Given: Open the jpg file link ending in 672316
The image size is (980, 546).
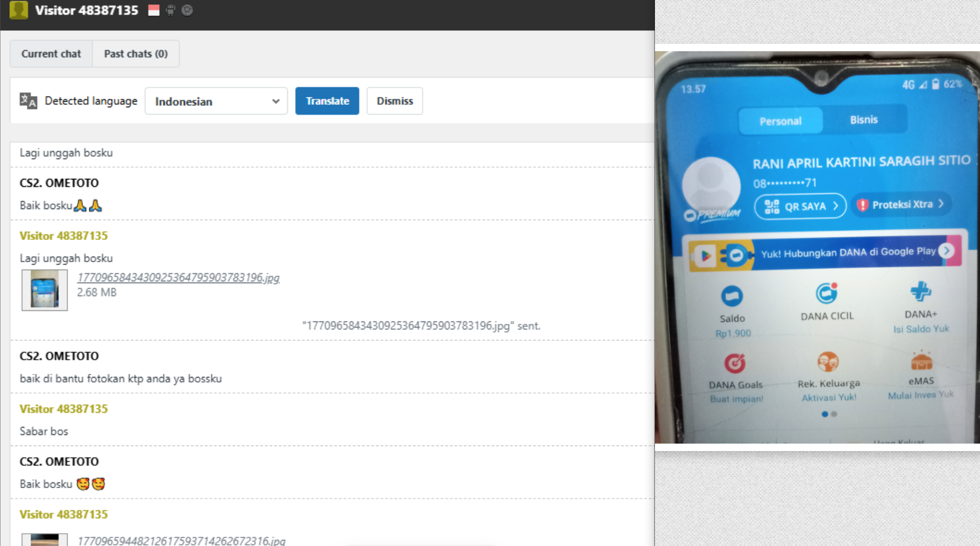Looking at the screenshot, I should click(x=181, y=540).
